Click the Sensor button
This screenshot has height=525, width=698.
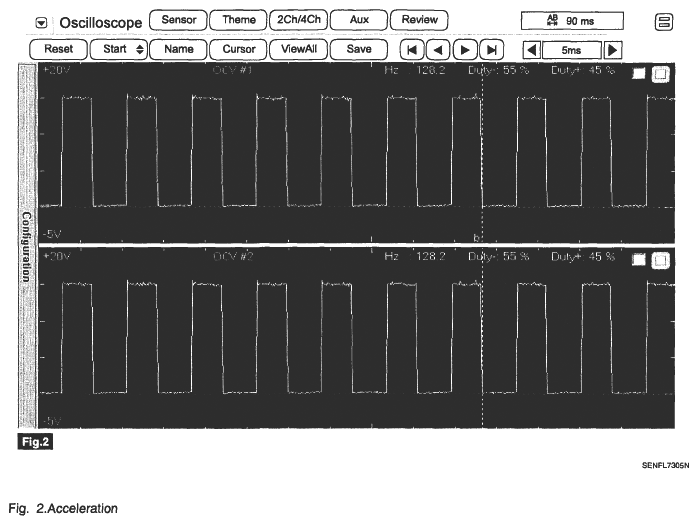pos(178,20)
